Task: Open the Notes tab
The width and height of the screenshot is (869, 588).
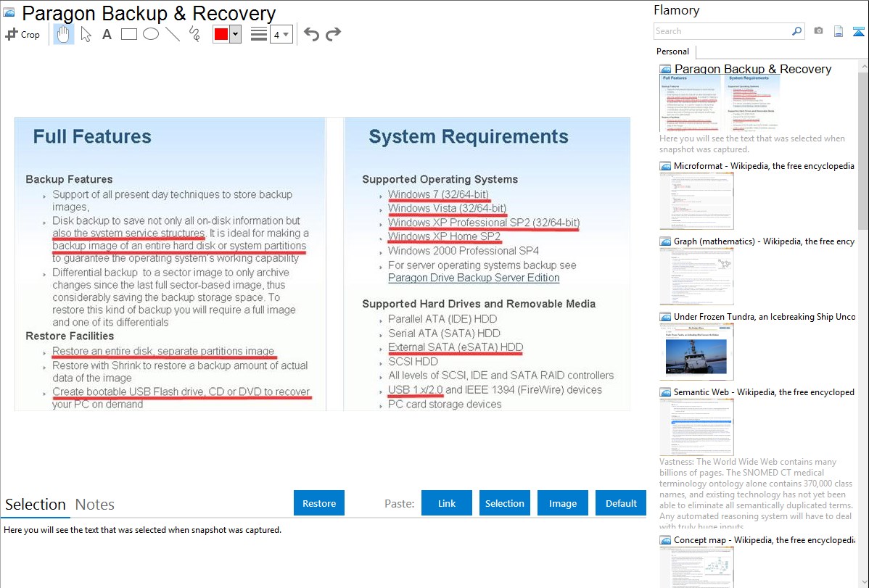Action: pos(95,505)
